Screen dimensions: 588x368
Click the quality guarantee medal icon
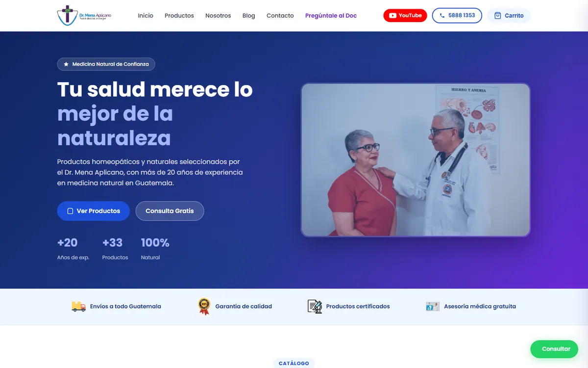click(204, 306)
